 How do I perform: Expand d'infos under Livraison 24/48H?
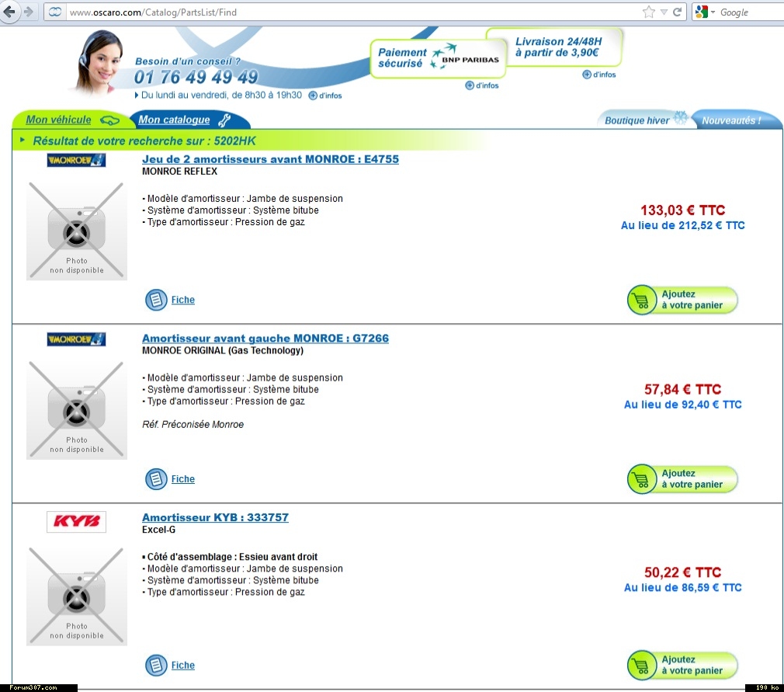tap(599, 75)
